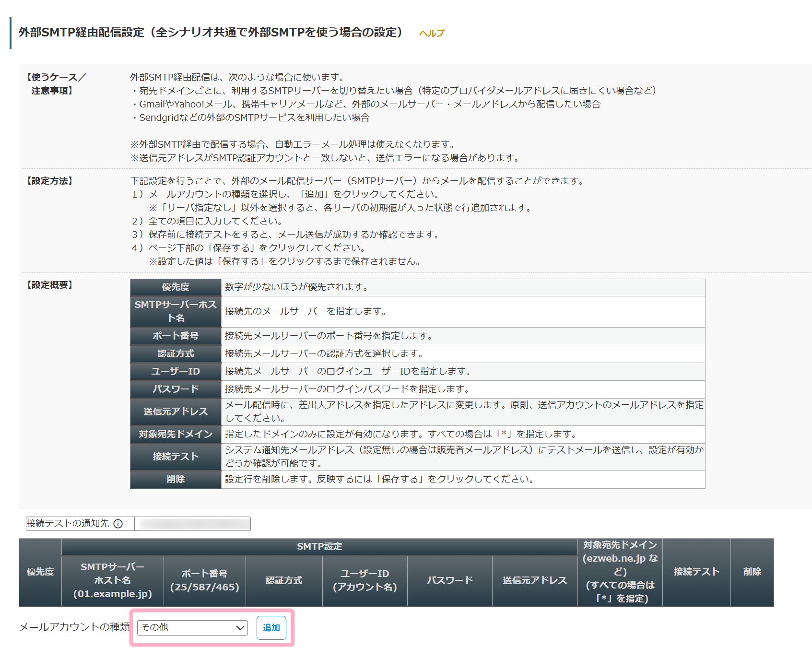Click the 【設定概要】 section label

(x=50, y=285)
